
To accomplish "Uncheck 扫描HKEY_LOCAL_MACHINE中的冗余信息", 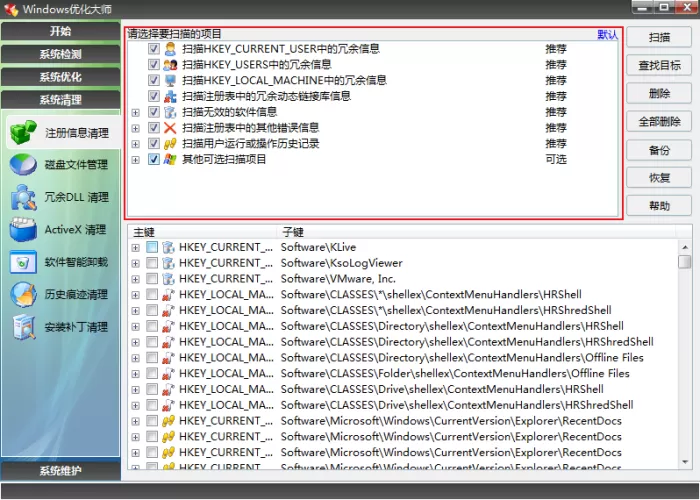I will click(154, 80).
